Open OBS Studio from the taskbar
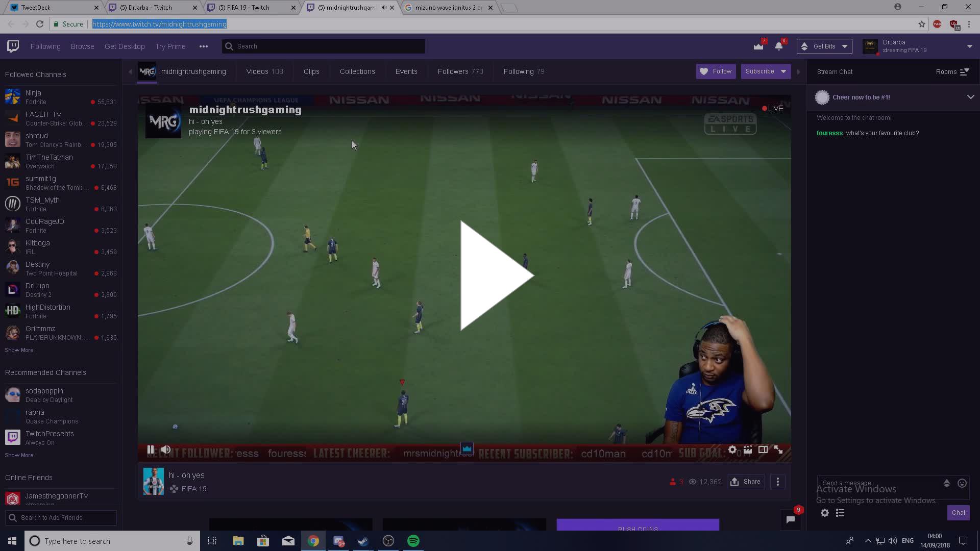The width and height of the screenshot is (980, 551). [x=388, y=541]
